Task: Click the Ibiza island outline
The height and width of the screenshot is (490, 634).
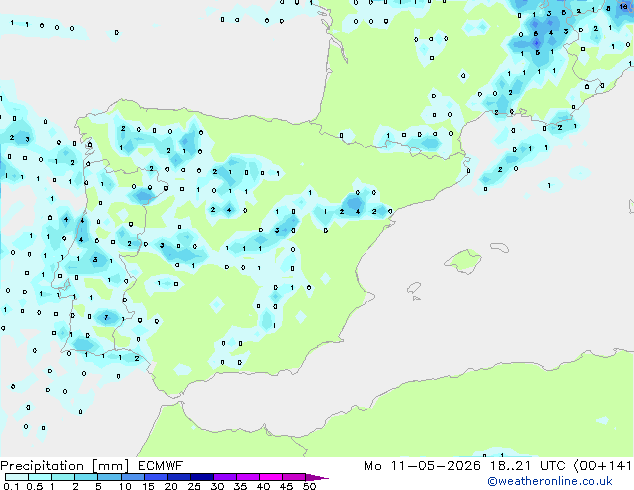Action: 414,288
